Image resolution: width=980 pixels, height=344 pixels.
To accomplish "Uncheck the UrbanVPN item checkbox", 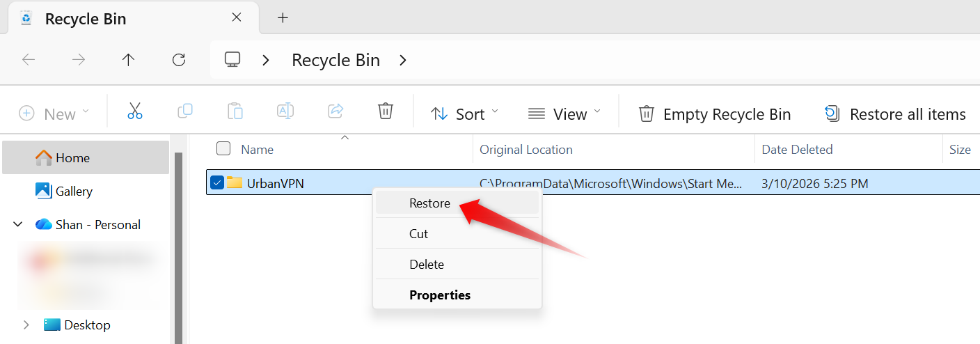I will point(217,182).
